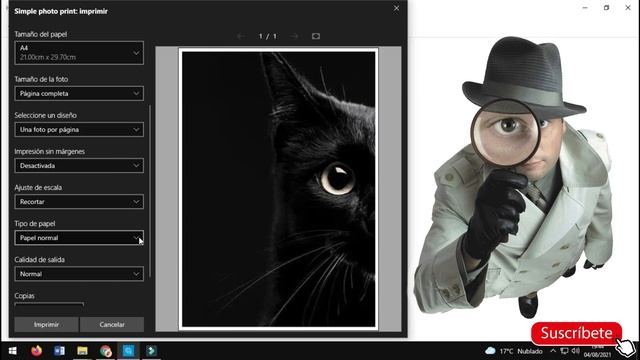Open File Explorer from the taskbar

point(82,351)
